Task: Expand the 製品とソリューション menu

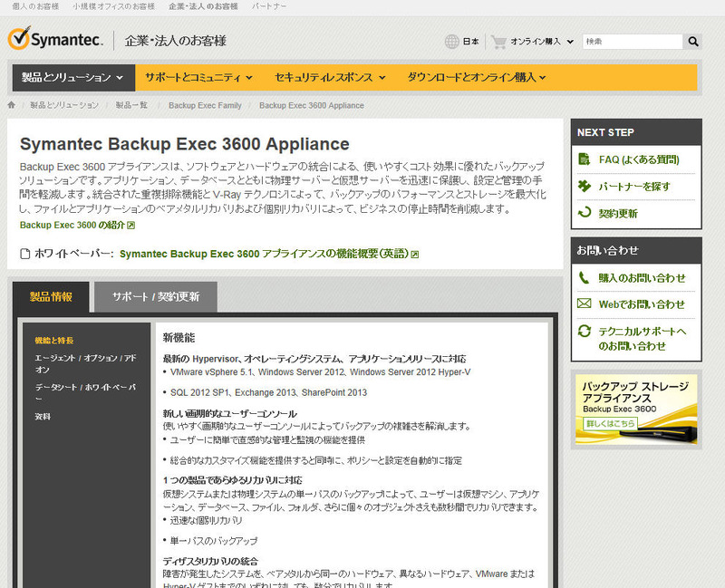Action: pyautogui.click(x=72, y=78)
